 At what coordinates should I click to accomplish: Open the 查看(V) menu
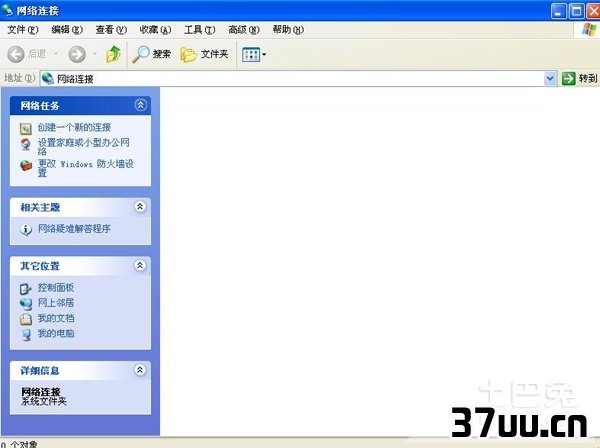click(x=111, y=29)
